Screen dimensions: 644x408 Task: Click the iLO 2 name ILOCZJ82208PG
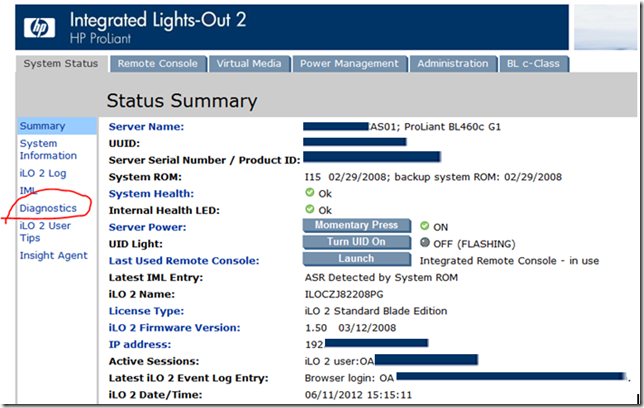[344, 295]
